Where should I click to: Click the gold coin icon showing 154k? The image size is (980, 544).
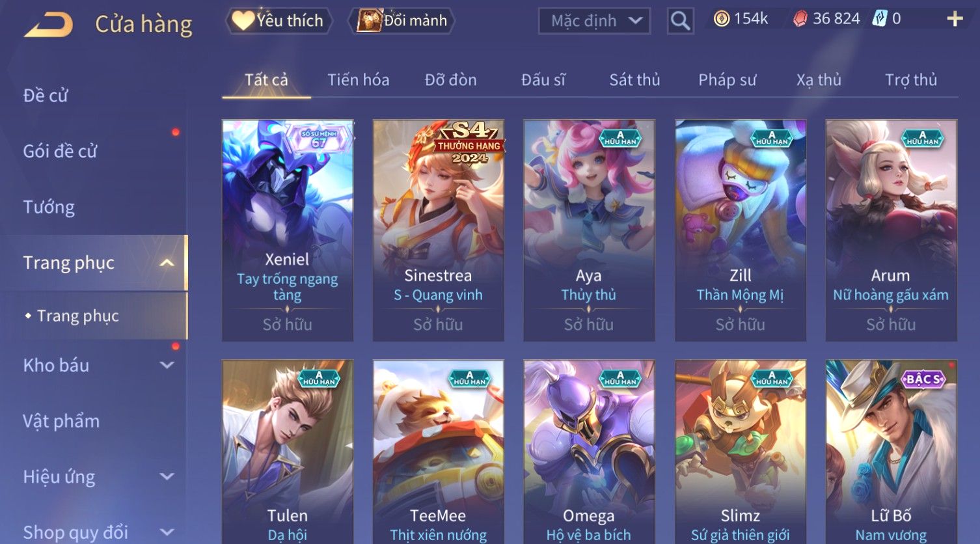[x=721, y=19]
